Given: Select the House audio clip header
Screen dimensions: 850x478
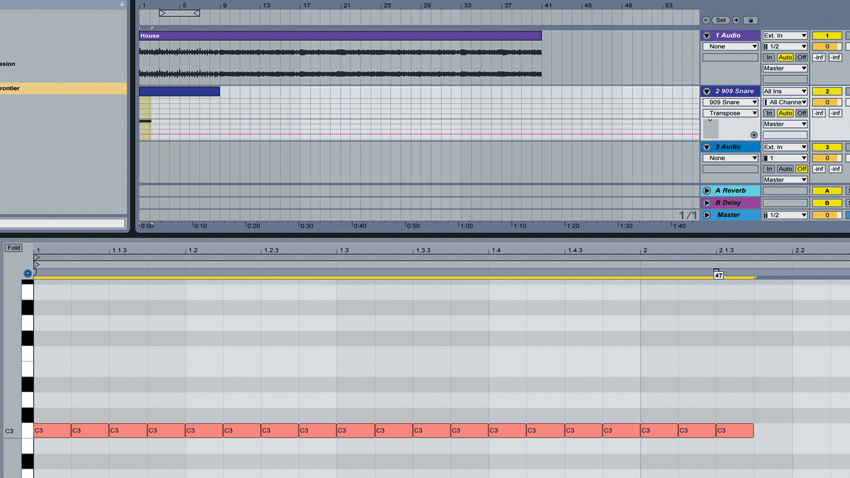Looking at the screenshot, I should pos(340,36).
